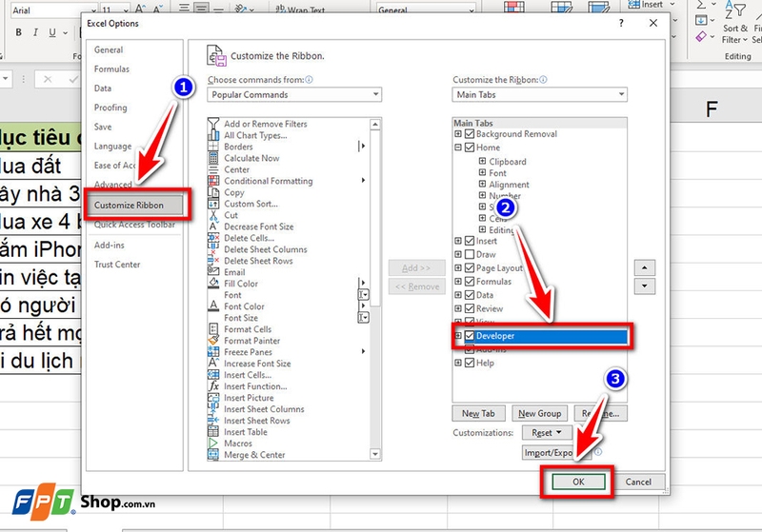Uncheck the Background Removal checkbox

(470, 133)
